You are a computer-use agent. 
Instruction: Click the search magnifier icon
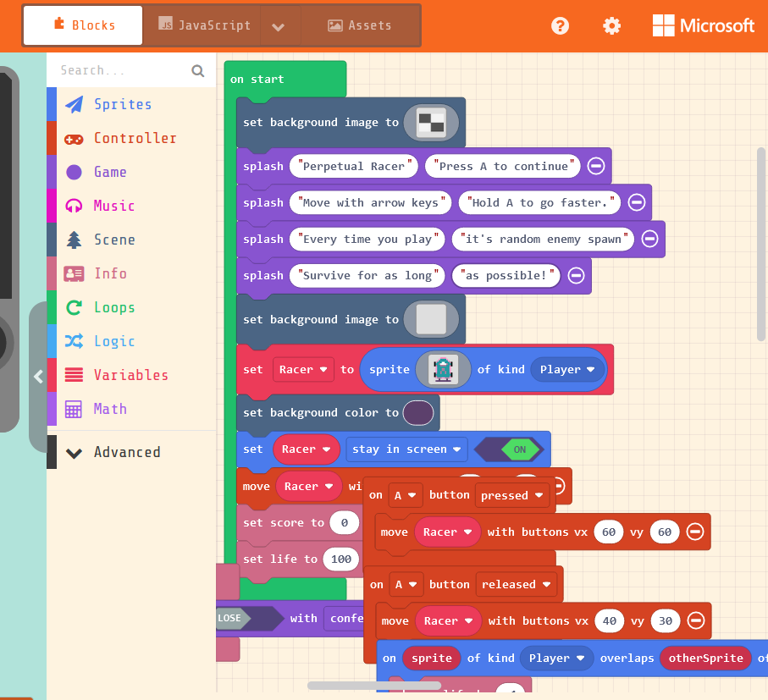point(198,70)
